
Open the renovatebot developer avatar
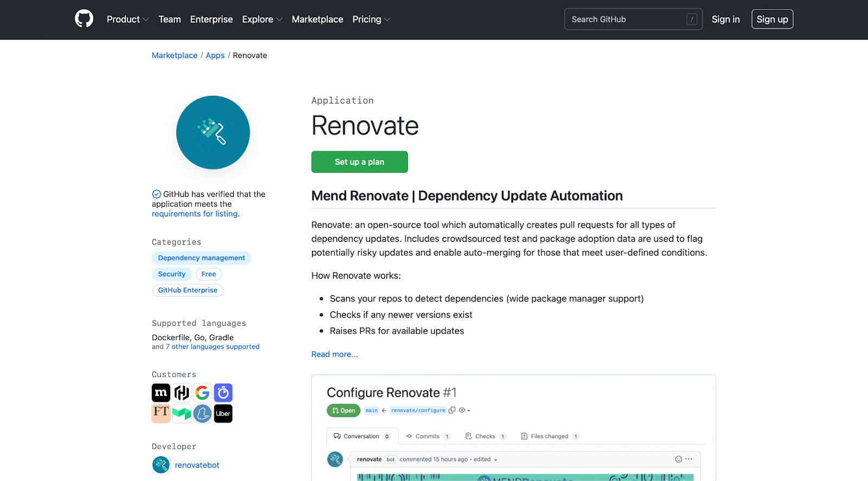(x=161, y=465)
